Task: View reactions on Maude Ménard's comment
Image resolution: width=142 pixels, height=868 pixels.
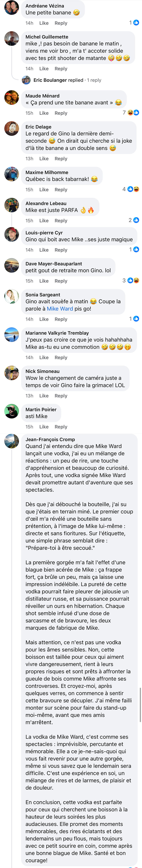Action: click(131, 113)
